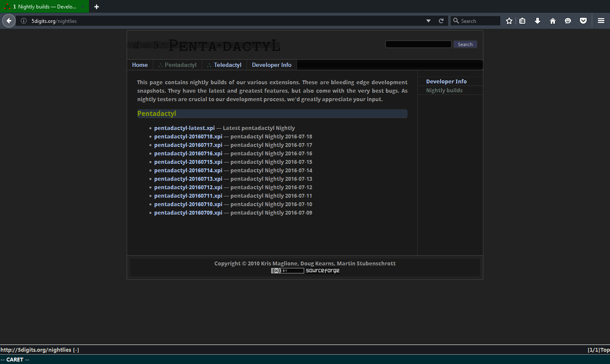Download pentadactyl-20160712.xpi
The height and width of the screenshot is (364, 610).
pyautogui.click(x=188, y=187)
